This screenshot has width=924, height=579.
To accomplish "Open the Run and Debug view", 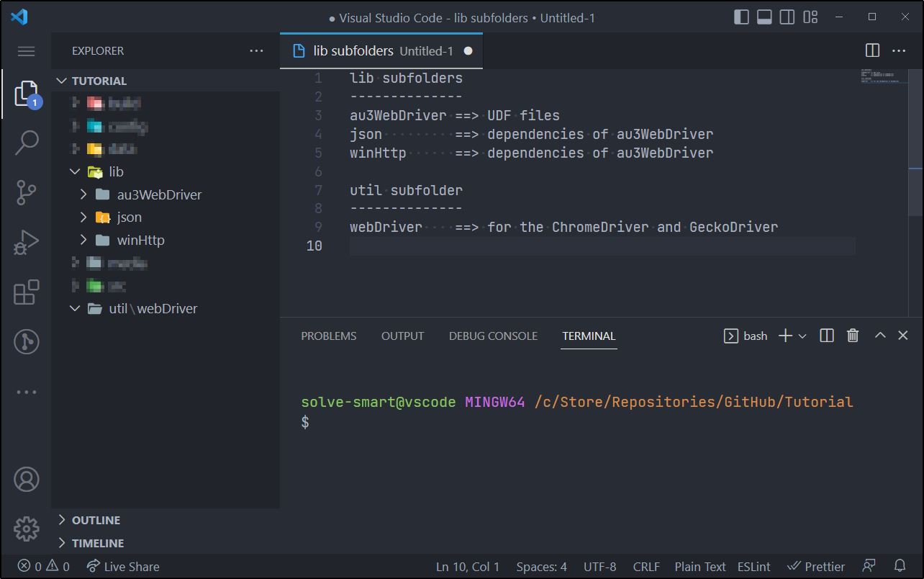I will click(27, 243).
